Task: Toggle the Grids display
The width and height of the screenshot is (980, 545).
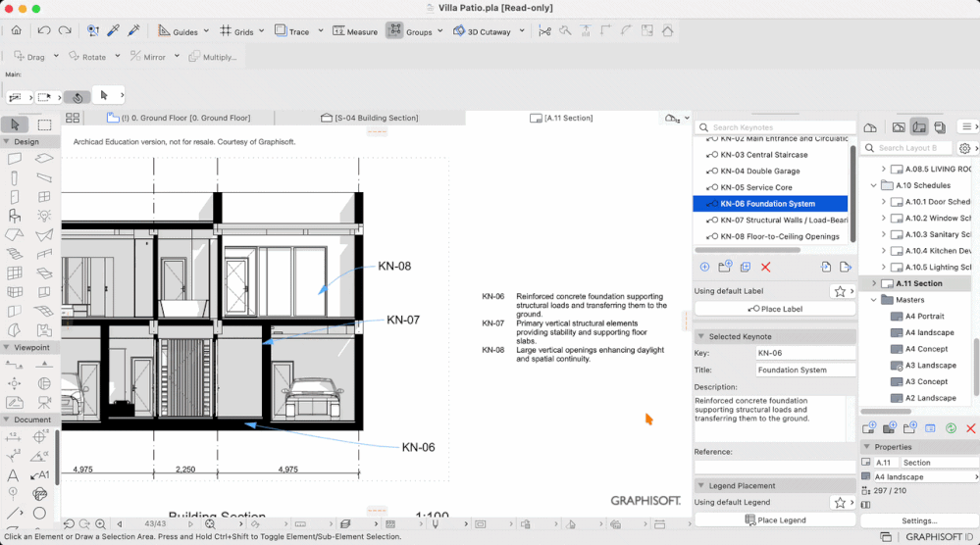Action: [236, 31]
